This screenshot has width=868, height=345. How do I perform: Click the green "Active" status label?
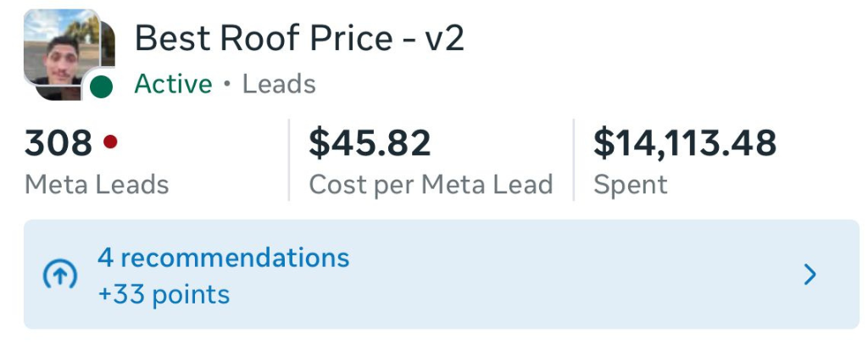pos(173,84)
